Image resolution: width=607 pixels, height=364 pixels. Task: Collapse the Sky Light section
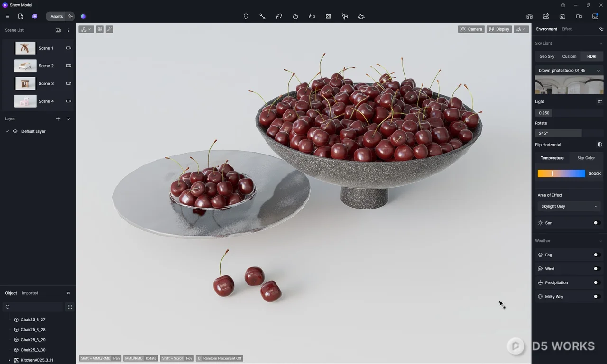(x=601, y=43)
